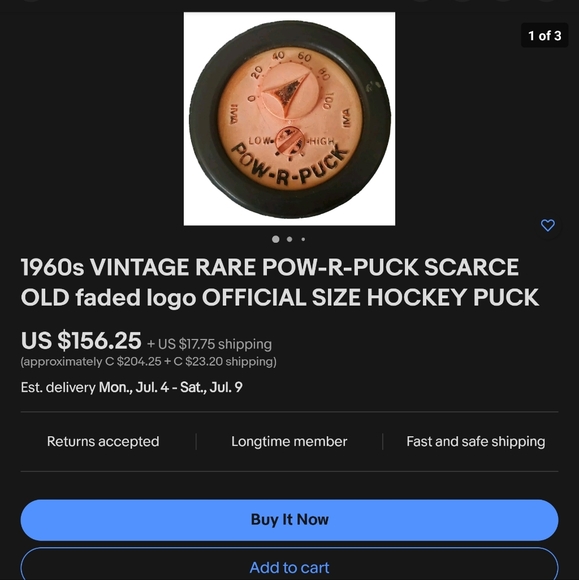This screenshot has height=580, width=579.
Task: Click the Buy It Now button
Action: point(289,520)
